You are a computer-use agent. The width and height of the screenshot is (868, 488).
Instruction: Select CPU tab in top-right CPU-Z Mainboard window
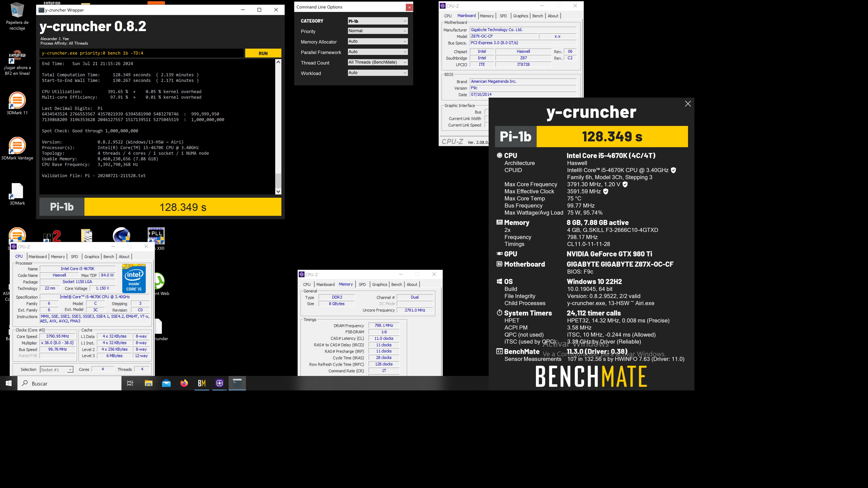[x=448, y=16]
